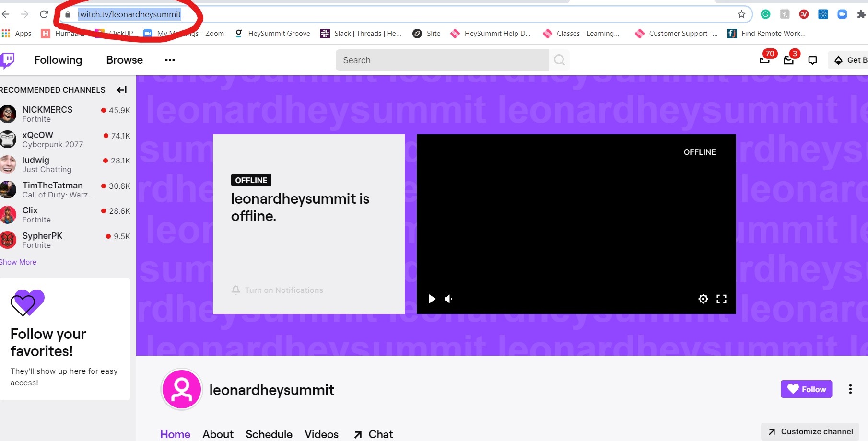Open the Chat popout tab
The image size is (868, 441).
coord(374,434)
